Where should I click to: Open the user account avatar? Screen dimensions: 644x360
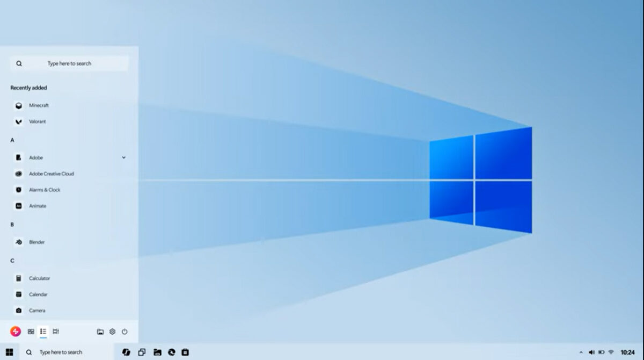pyautogui.click(x=16, y=332)
